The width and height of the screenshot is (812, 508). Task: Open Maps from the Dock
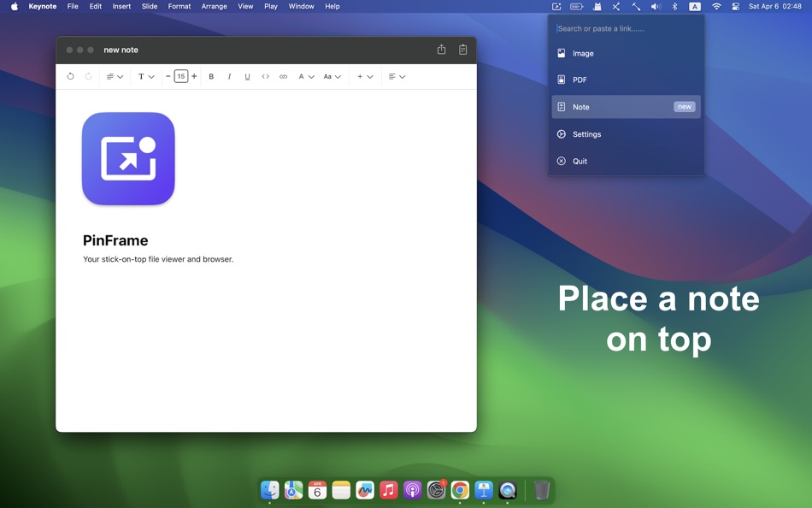point(294,490)
